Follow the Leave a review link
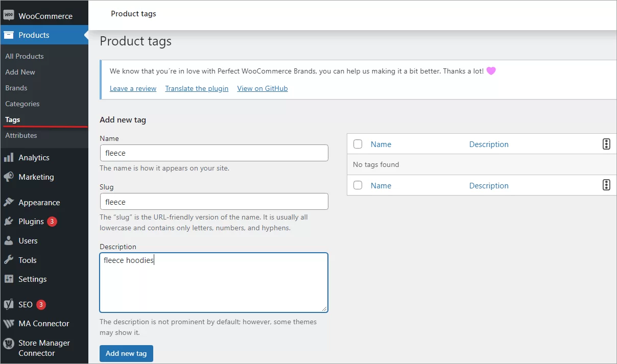 [x=133, y=88]
